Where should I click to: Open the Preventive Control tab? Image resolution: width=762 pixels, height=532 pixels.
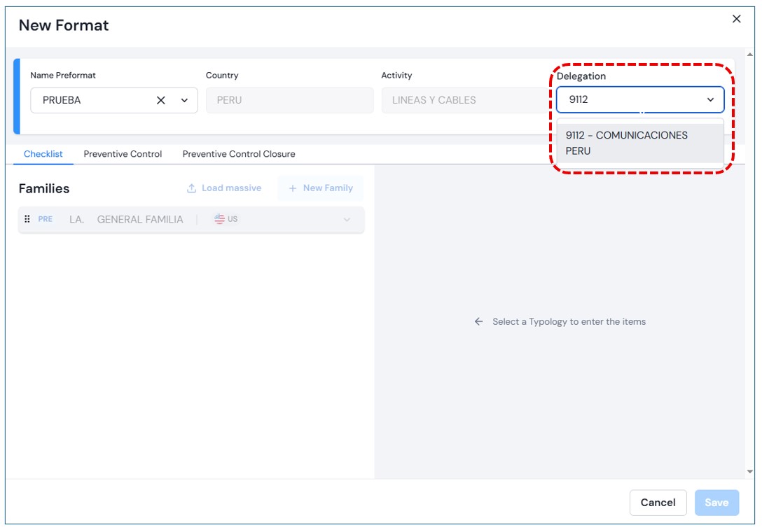(x=123, y=154)
